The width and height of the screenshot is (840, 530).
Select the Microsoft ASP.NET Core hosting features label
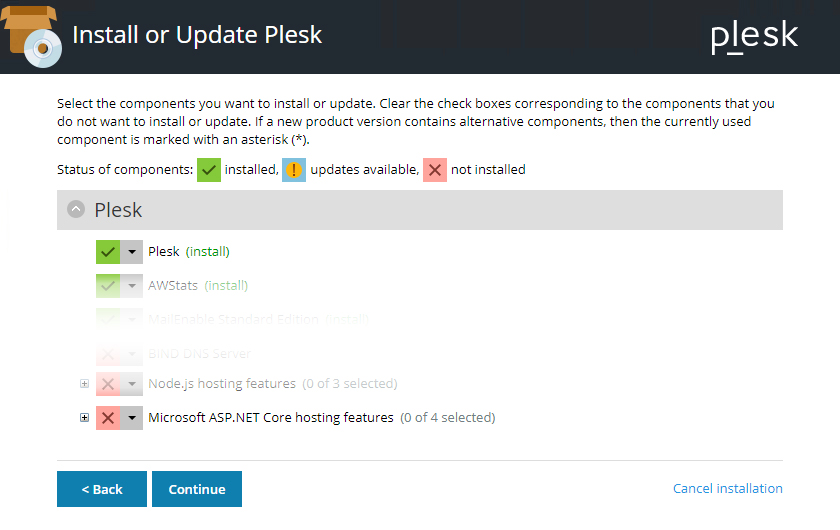click(271, 418)
